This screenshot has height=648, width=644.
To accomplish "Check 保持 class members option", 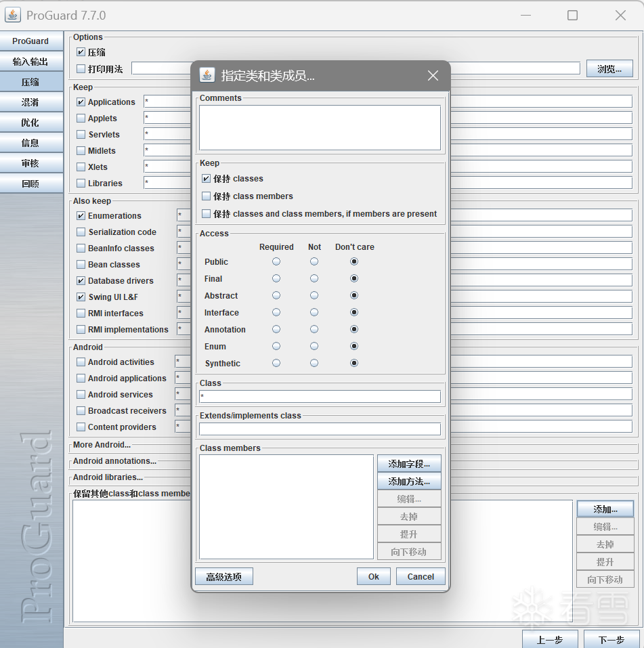I will point(206,196).
